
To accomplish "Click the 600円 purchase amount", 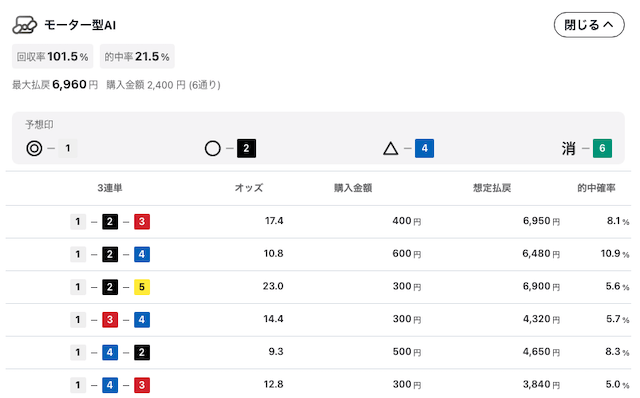I will (407, 253).
